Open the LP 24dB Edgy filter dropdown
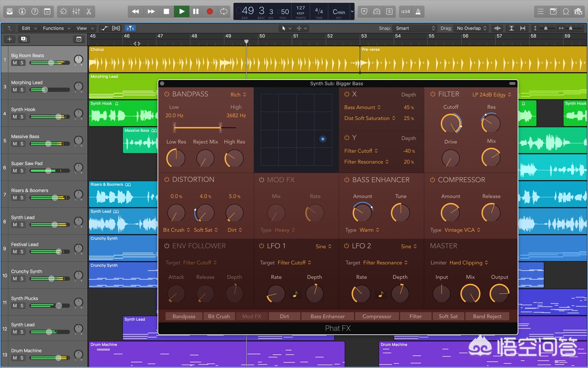 point(492,95)
